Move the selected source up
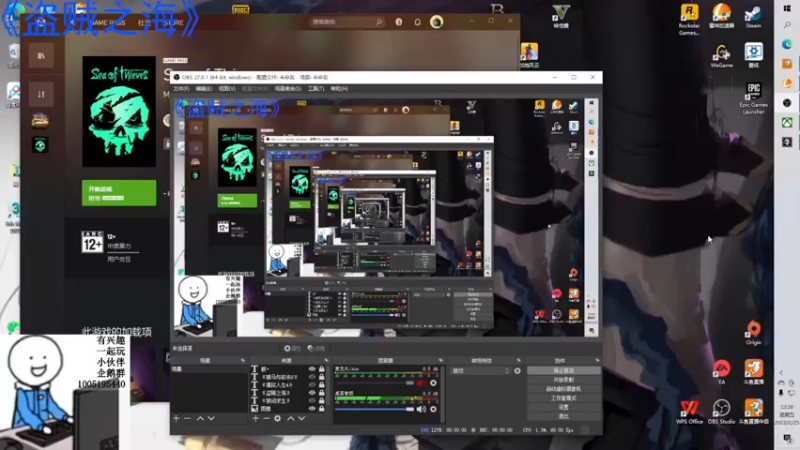The height and width of the screenshot is (450, 800). point(290,418)
